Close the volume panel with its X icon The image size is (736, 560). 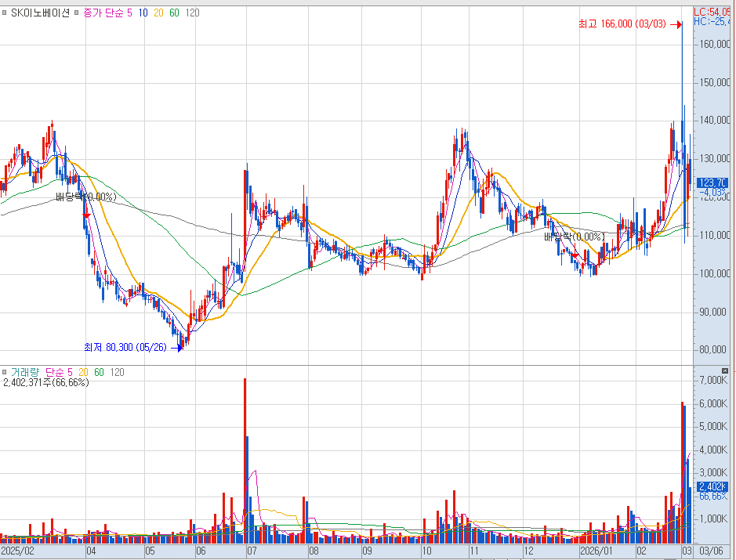click(x=725, y=371)
